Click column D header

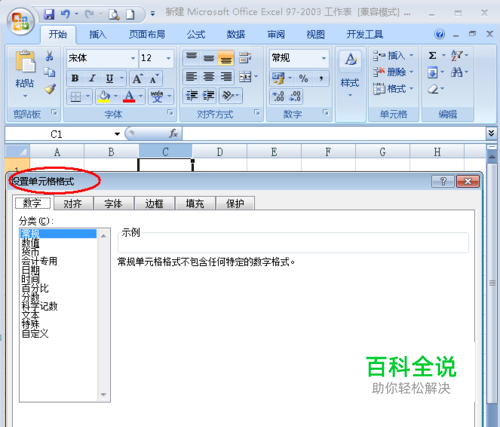pyautogui.click(x=220, y=152)
